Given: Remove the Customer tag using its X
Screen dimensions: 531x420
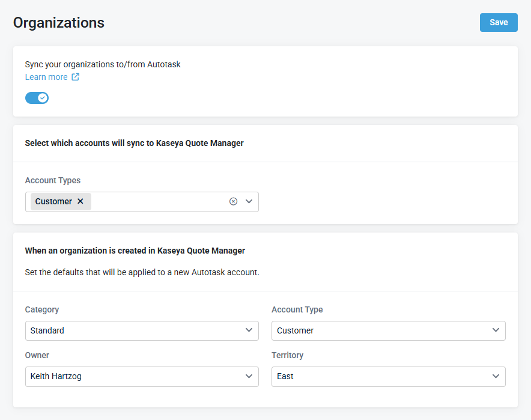Looking at the screenshot, I should (x=80, y=201).
